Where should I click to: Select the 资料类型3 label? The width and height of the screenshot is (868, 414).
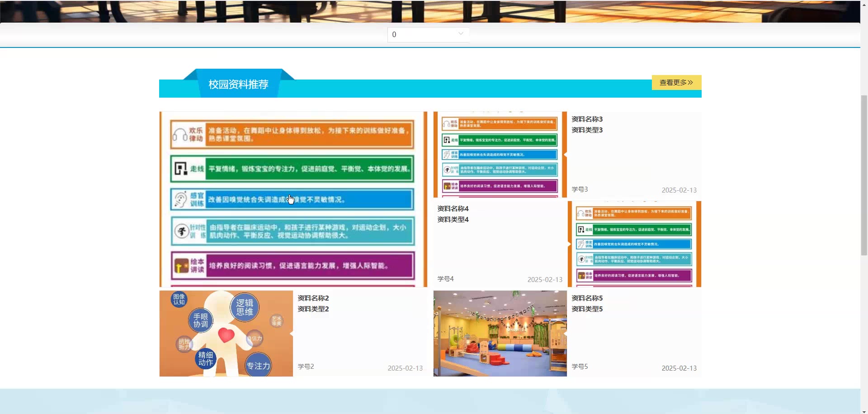(x=587, y=130)
